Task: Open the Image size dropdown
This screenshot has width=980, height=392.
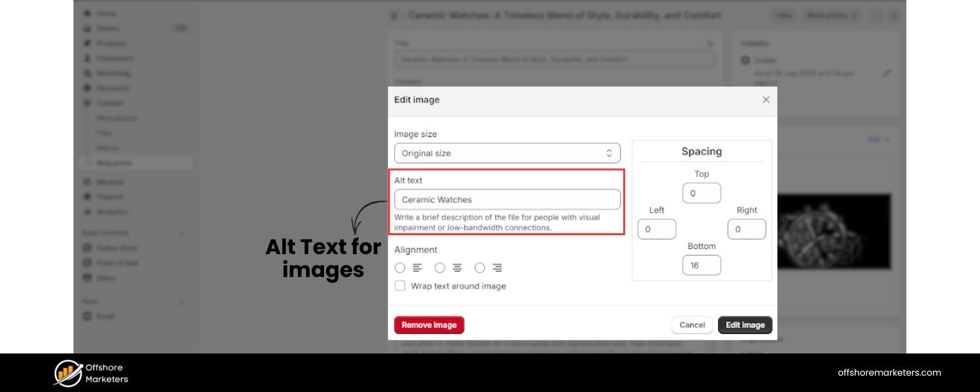Action: point(507,153)
